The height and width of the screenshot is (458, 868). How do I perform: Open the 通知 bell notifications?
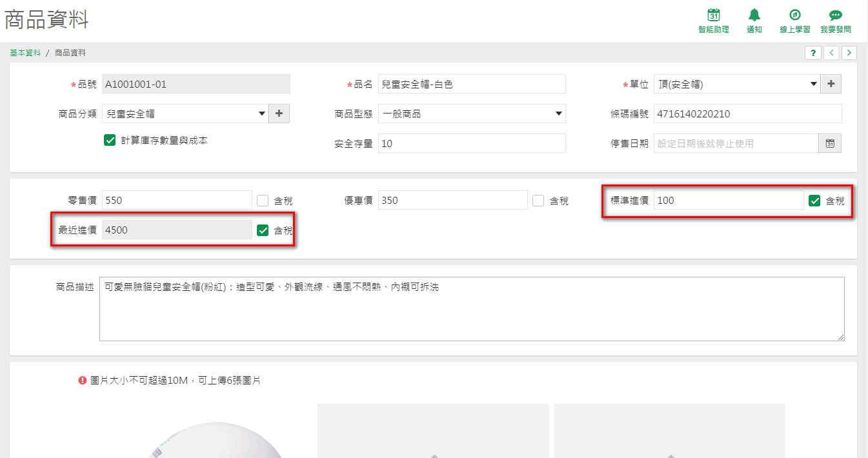coord(754,15)
